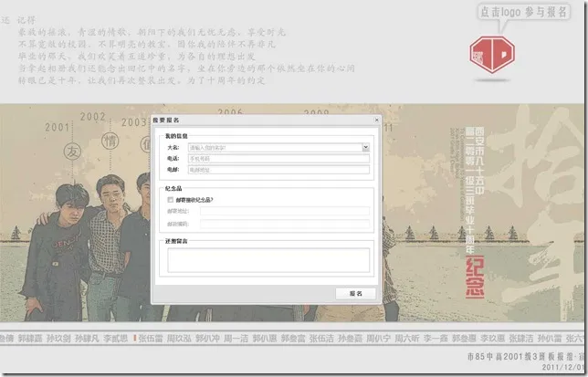
Task: Click the name 张伍雷 in the bottom strip
Action: (151, 339)
